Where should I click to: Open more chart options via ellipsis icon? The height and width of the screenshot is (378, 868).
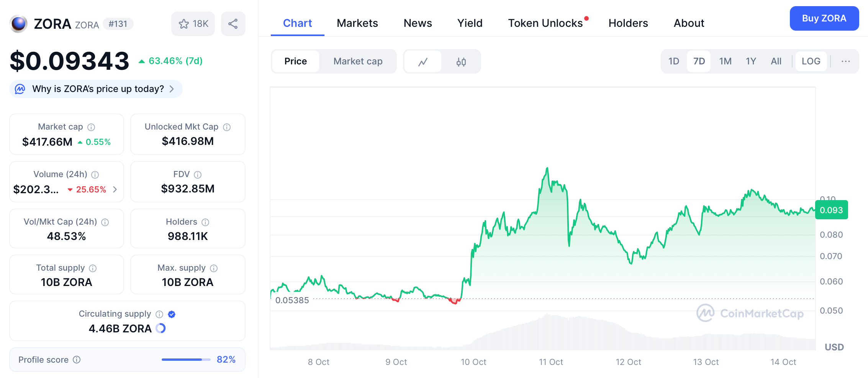tap(846, 61)
